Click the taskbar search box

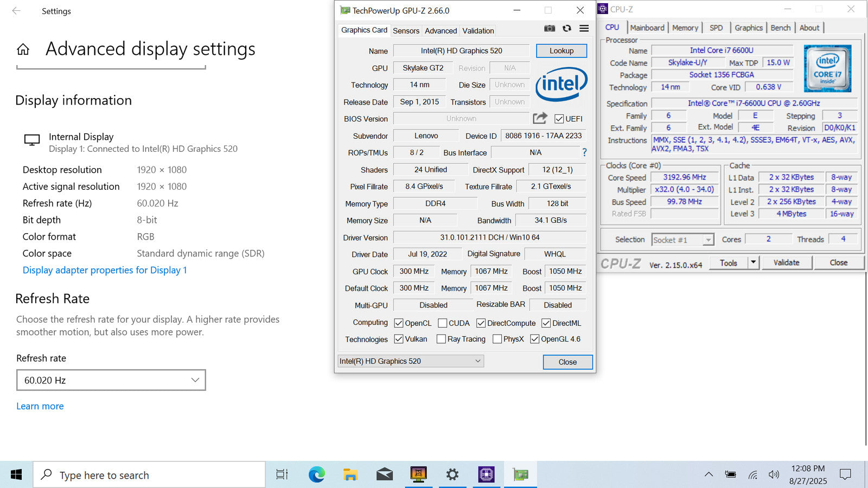coord(149,475)
